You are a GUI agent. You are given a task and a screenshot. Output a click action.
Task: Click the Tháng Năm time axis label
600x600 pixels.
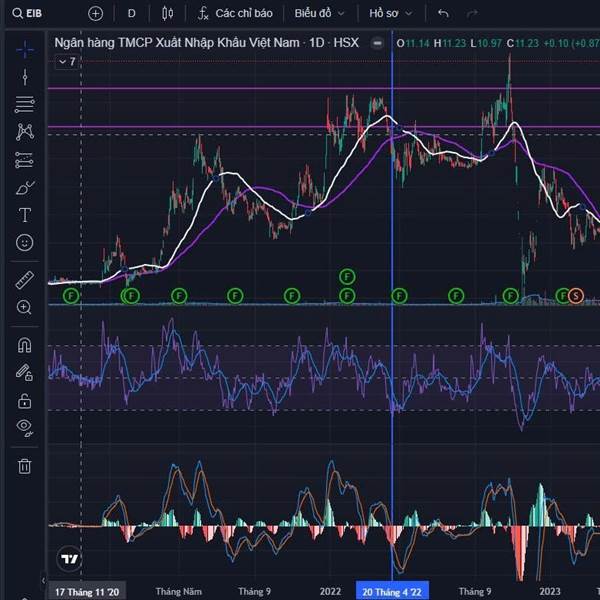[179, 591]
